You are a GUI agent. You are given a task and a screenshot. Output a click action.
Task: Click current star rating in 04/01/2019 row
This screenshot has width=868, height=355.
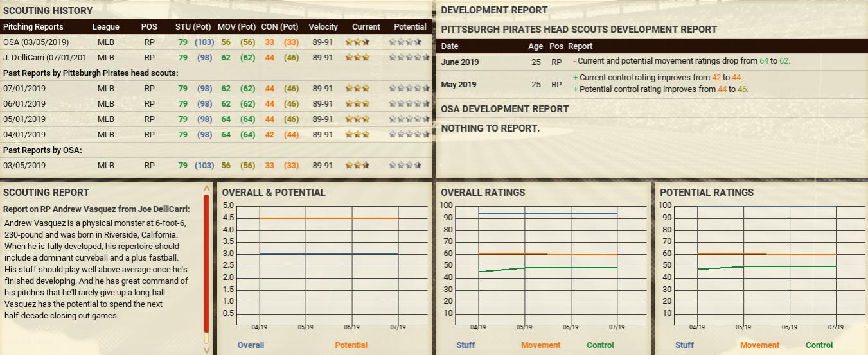coord(357,134)
